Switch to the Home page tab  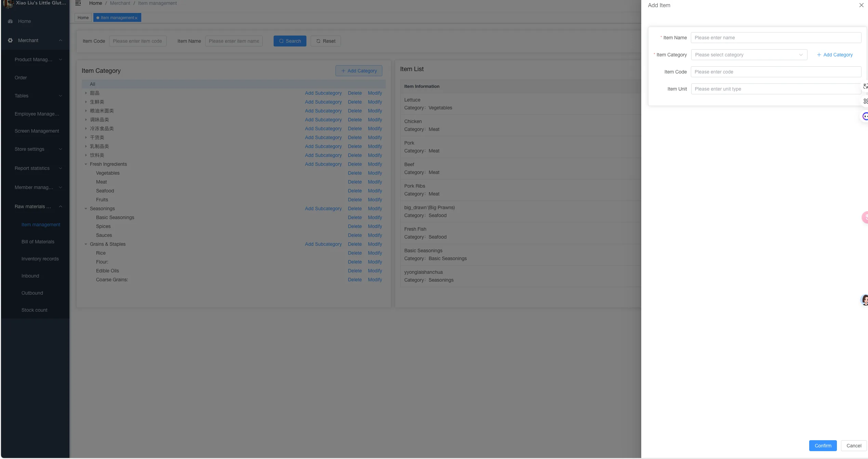[x=83, y=18]
